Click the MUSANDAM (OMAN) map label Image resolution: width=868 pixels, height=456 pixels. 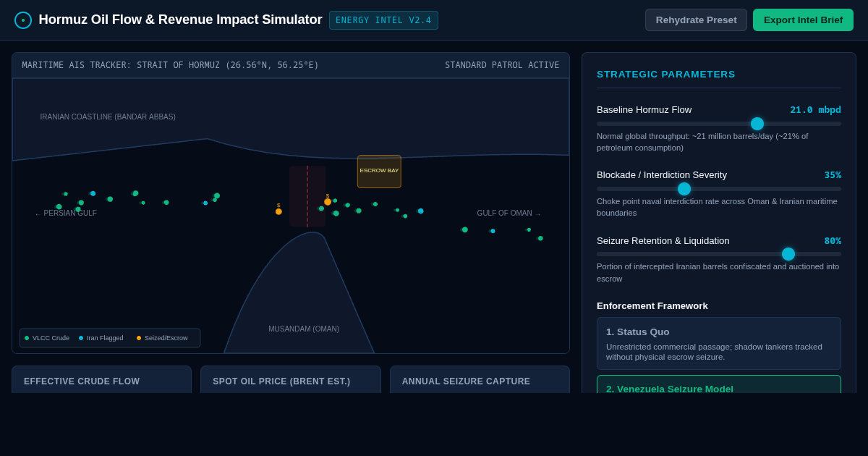[x=304, y=329]
